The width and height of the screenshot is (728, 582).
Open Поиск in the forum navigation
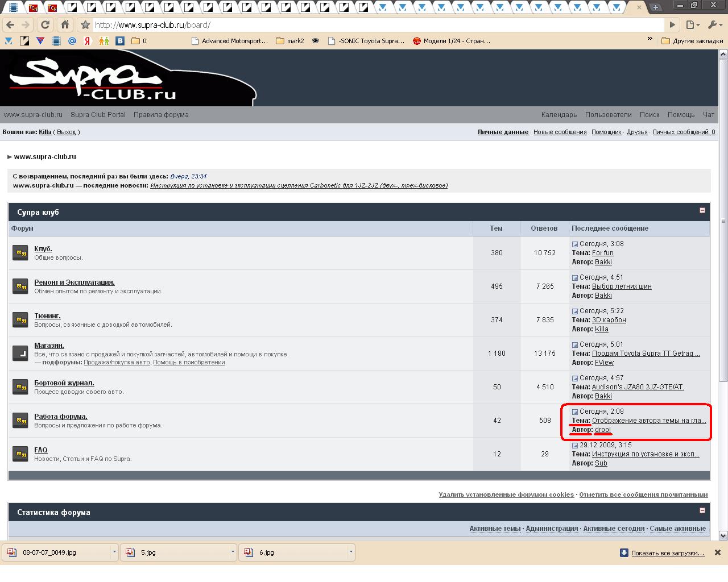click(649, 115)
